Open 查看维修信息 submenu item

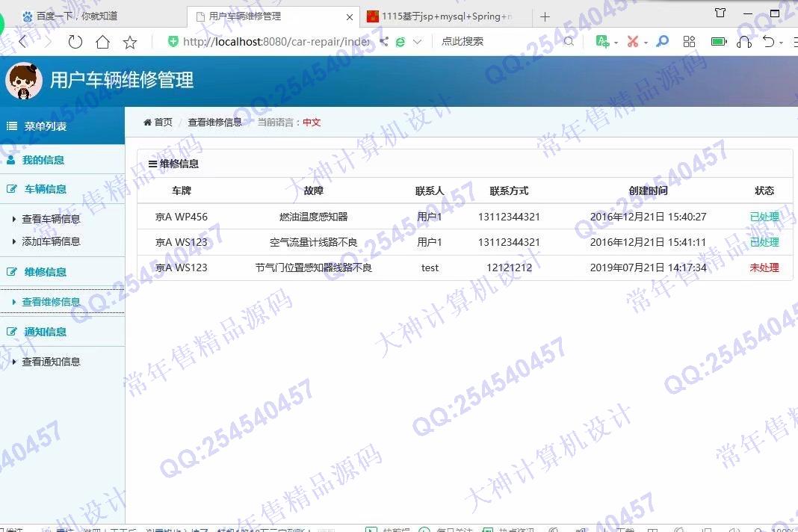(51, 302)
